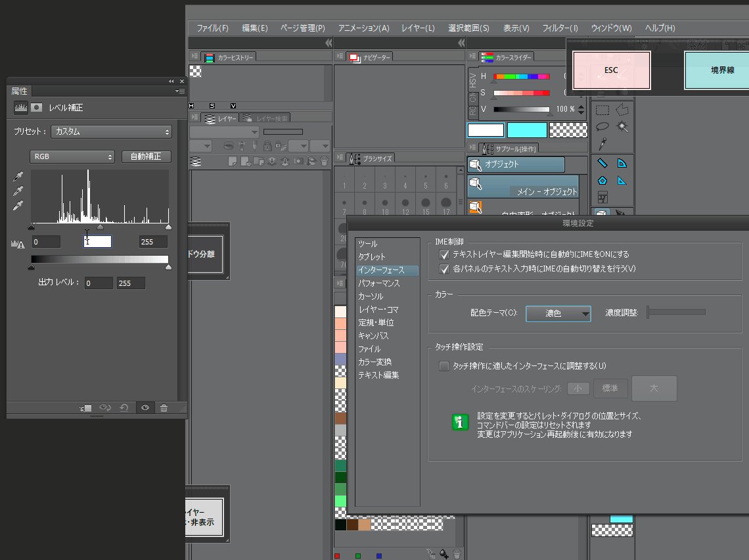The image size is (749, 560).
Task: Open the ナビゲーター palette menu icon
Action: point(339,56)
